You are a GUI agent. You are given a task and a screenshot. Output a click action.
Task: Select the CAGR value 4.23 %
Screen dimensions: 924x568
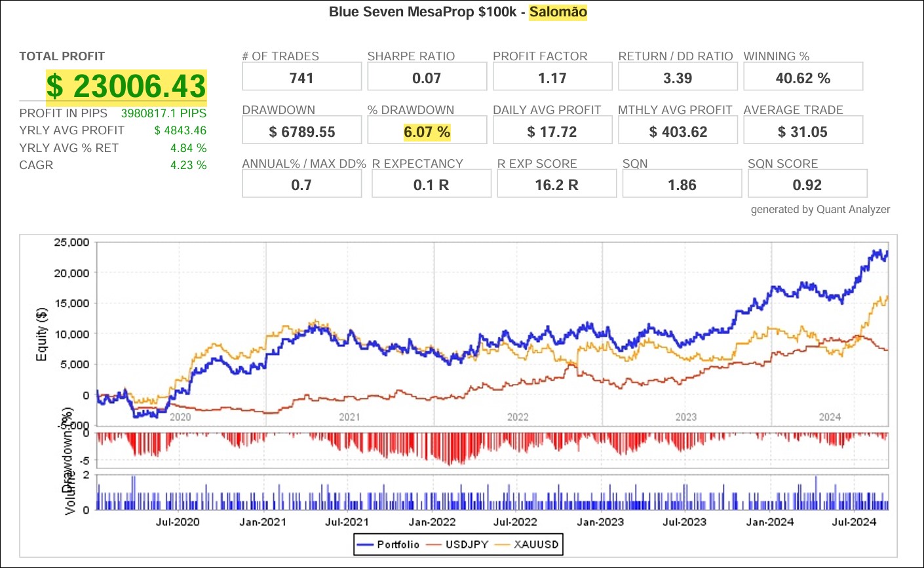coord(189,165)
